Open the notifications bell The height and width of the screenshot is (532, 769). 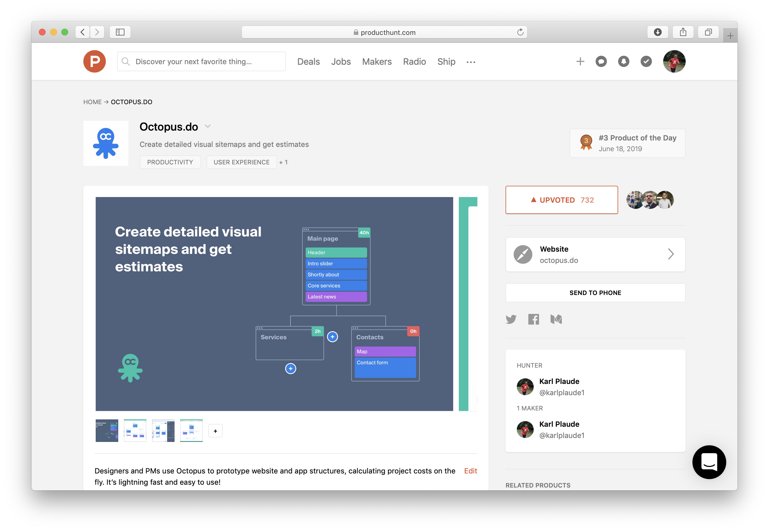[x=623, y=61]
